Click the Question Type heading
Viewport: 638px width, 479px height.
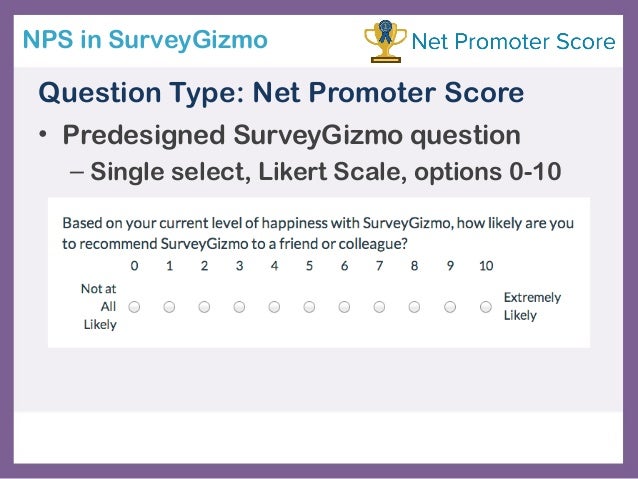coord(281,93)
